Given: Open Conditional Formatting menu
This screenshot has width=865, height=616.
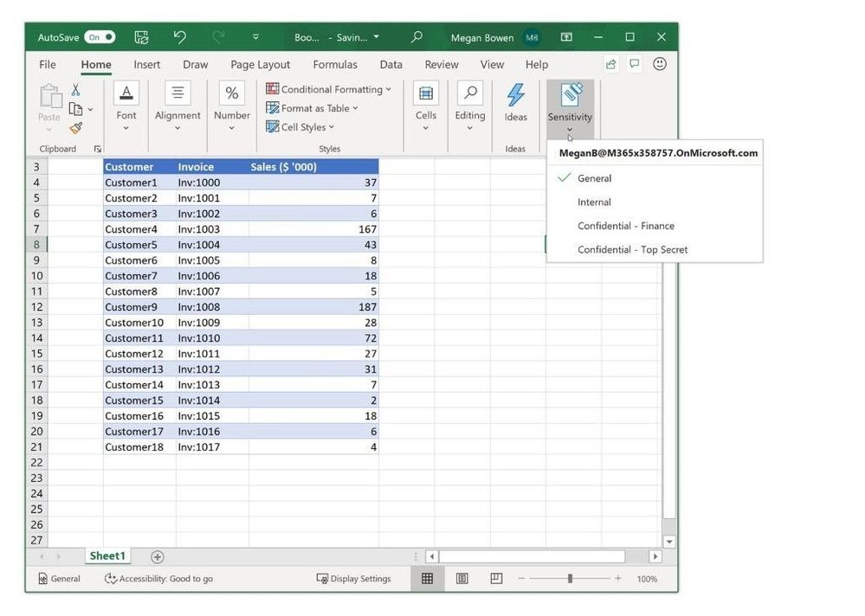Looking at the screenshot, I should tap(328, 89).
